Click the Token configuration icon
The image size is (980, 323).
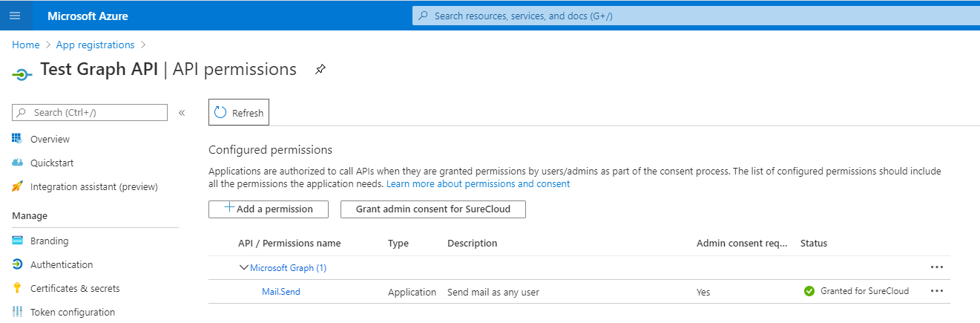[x=17, y=312]
